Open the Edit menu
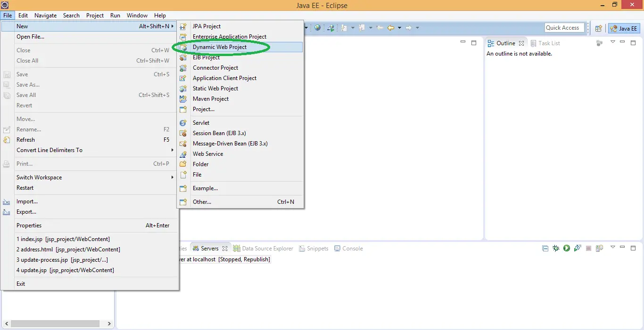The height and width of the screenshot is (330, 644). pyautogui.click(x=23, y=16)
